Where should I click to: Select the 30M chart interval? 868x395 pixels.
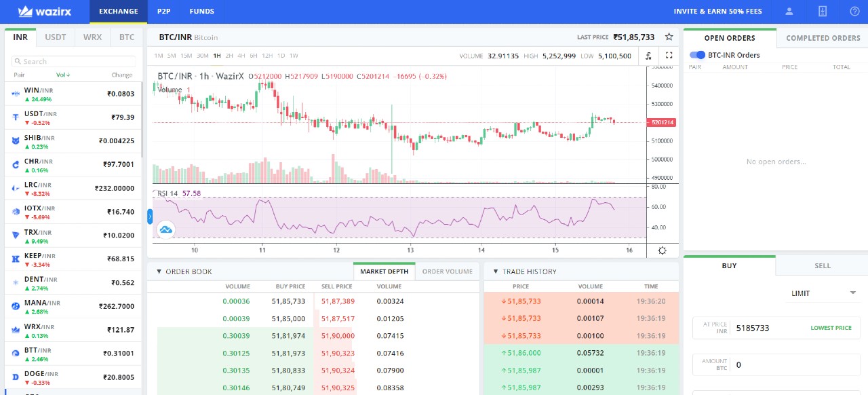coord(202,56)
